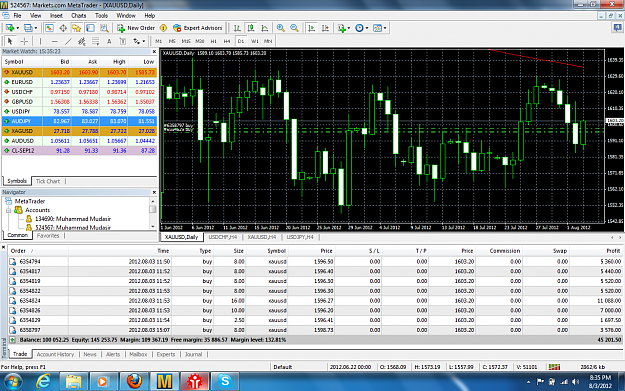Toggle the Chart Shift icon
625x391 pixels.
coord(326,28)
